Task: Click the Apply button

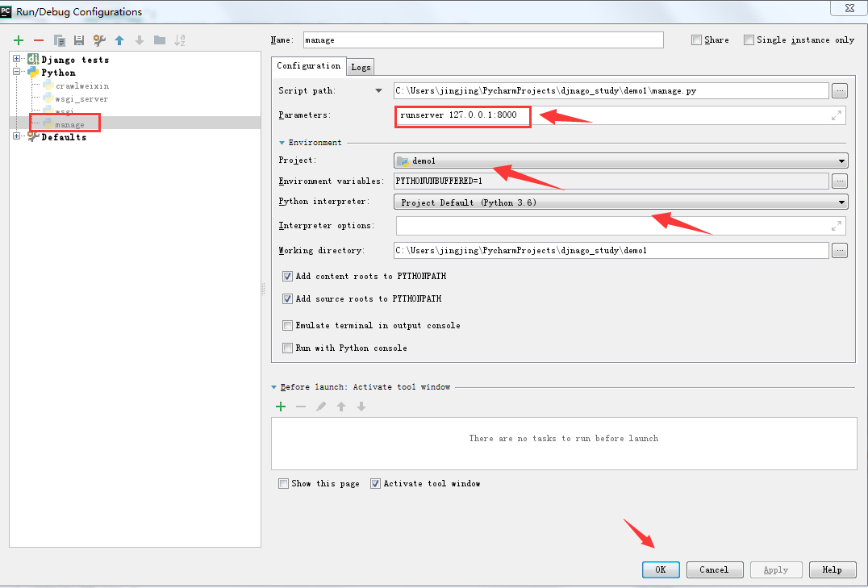Action: click(775, 569)
